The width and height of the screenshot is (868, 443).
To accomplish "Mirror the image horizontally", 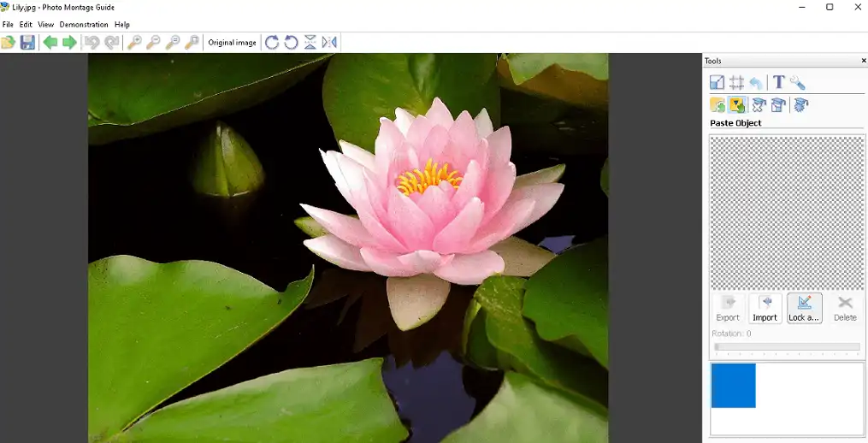I will tap(329, 43).
